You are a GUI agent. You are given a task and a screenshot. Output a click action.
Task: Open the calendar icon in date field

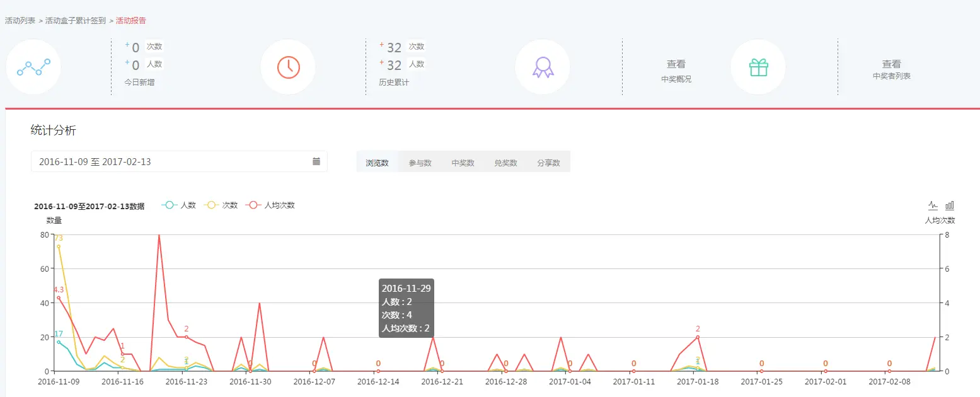click(316, 161)
